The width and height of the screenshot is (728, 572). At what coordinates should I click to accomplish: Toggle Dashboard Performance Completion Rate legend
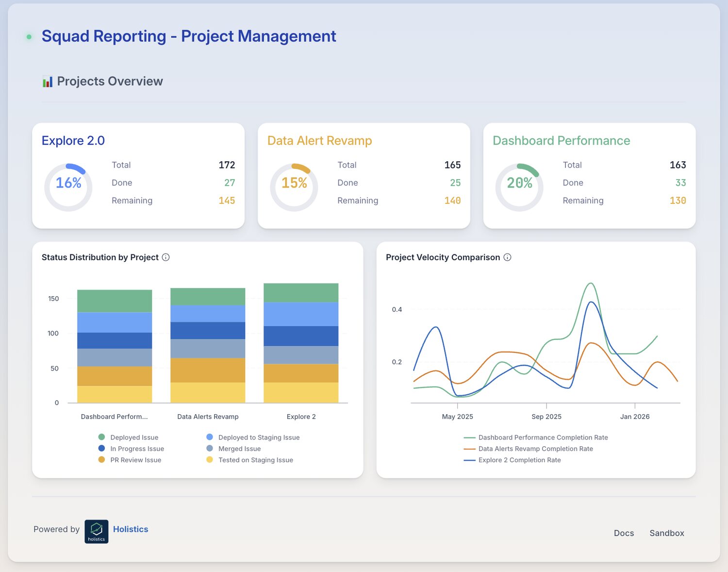[x=536, y=437]
